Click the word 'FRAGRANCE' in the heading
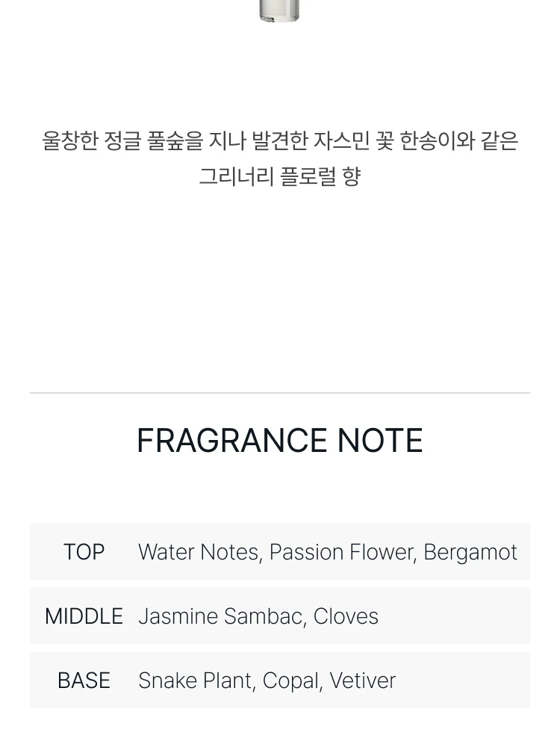The width and height of the screenshot is (560, 747). click(232, 440)
